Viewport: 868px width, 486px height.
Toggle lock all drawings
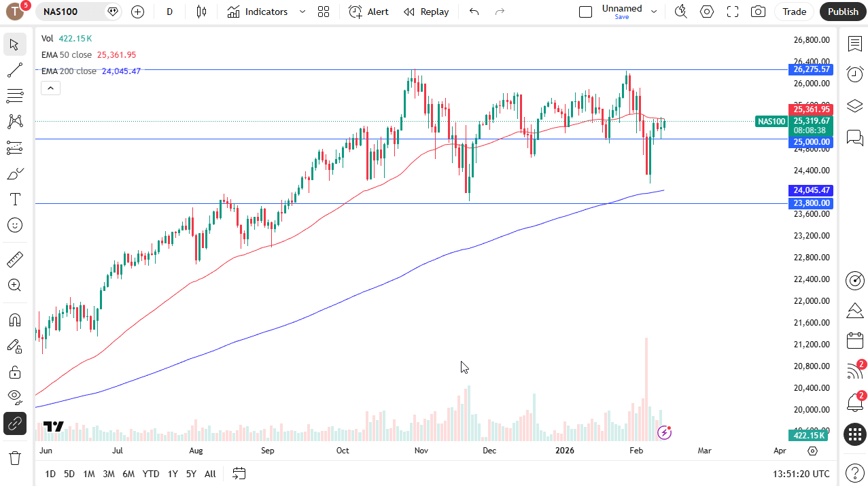pyautogui.click(x=14, y=372)
